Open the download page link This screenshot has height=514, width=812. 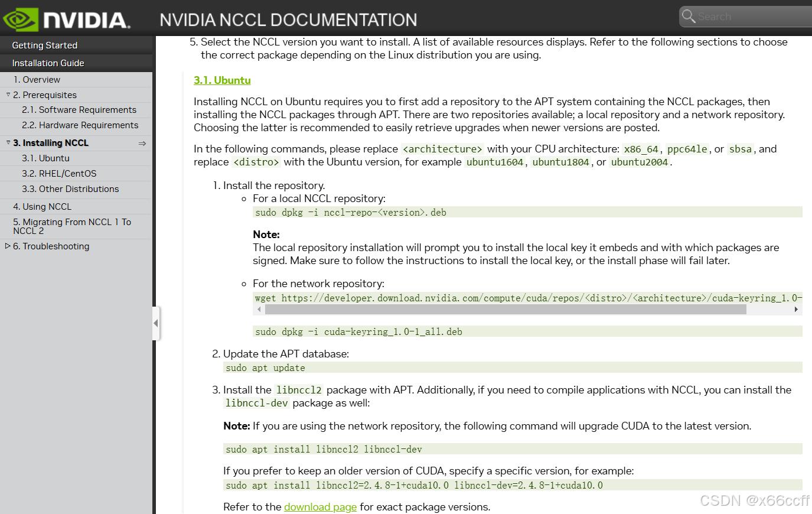coord(320,507)
